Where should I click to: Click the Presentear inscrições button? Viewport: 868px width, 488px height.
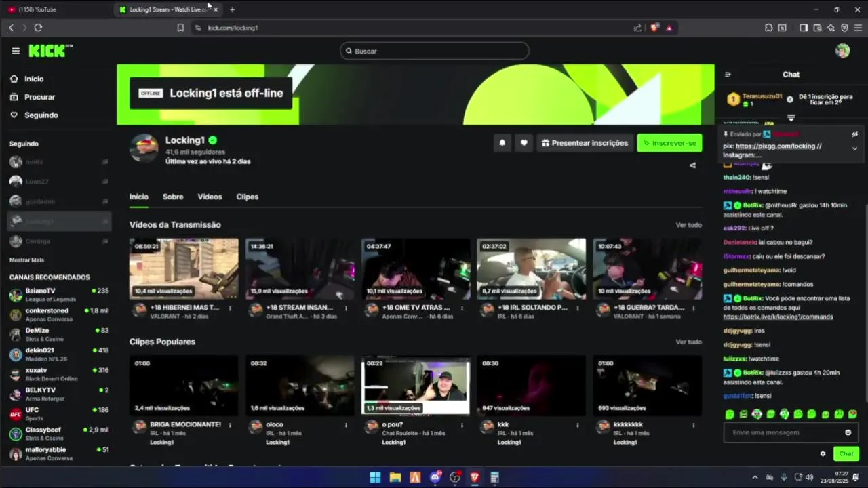point(585,143)
